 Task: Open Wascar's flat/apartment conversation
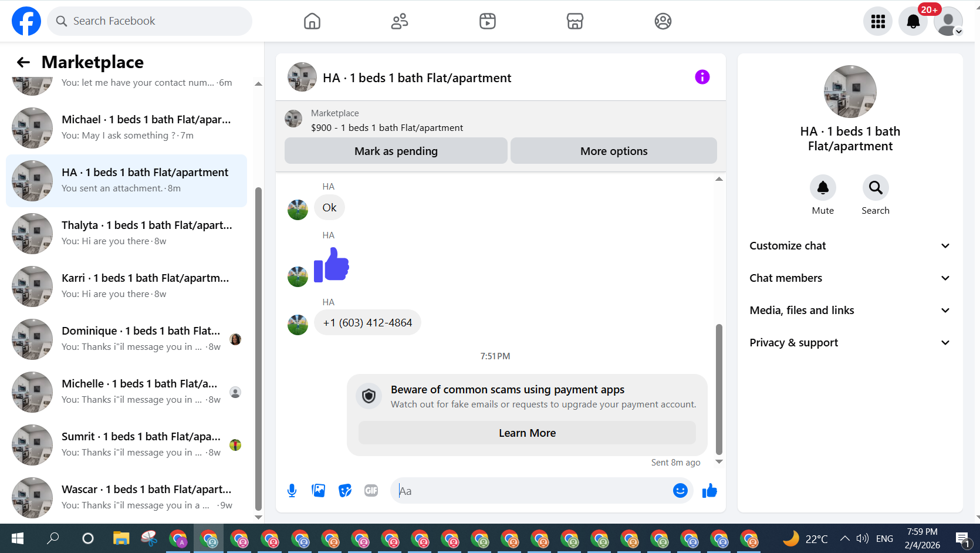click(126, 498)
